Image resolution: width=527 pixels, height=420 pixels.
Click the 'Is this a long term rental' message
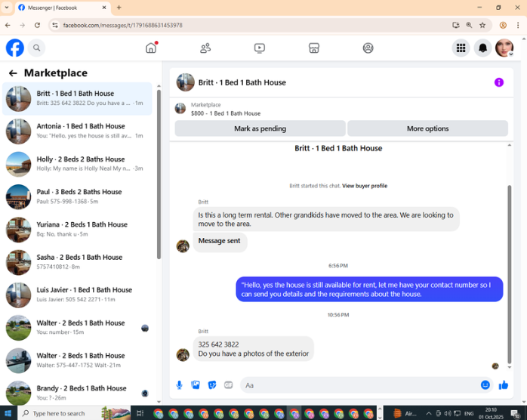pos(326,219)
